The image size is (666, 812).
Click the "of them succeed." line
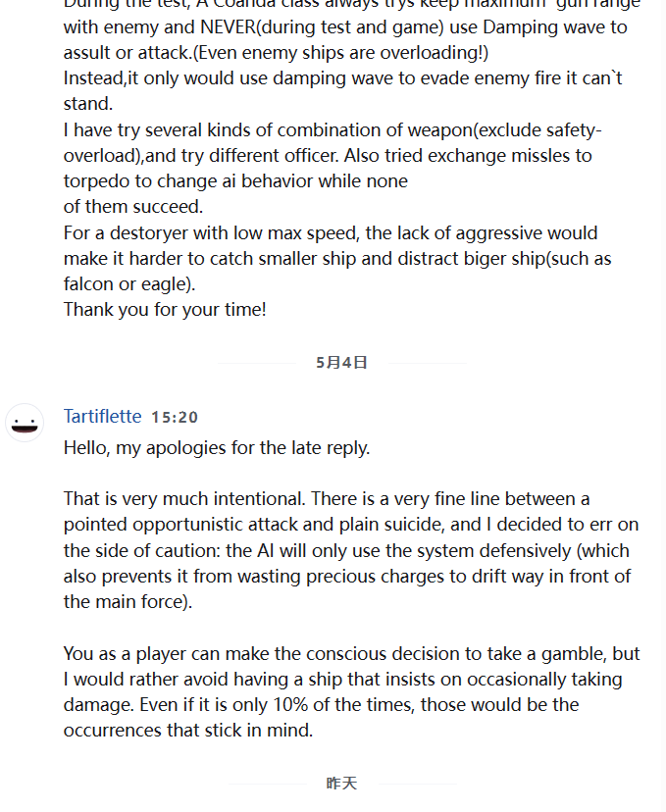pos(133,206)
